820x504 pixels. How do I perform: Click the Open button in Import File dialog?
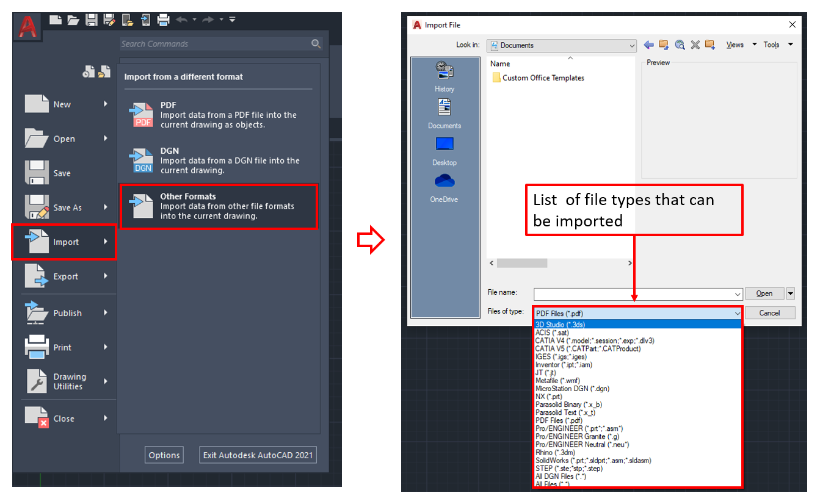[764, 293]
